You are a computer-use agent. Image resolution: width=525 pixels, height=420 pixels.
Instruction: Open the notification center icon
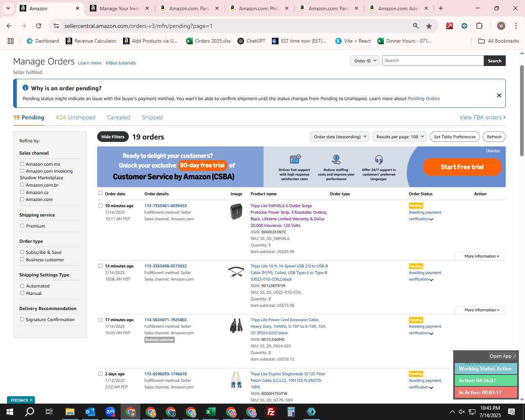point(511,412)
